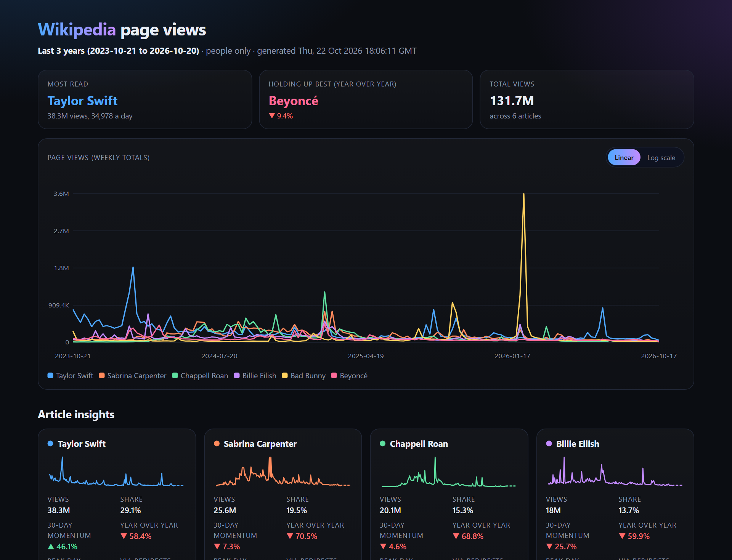
Task: Click the 2024-07-20 axis date label
Action: tap(219, 356)
